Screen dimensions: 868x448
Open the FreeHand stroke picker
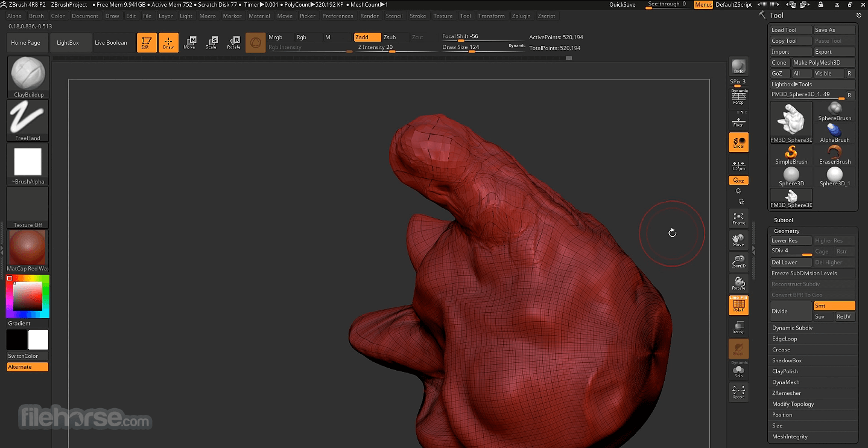pos(28,121)
